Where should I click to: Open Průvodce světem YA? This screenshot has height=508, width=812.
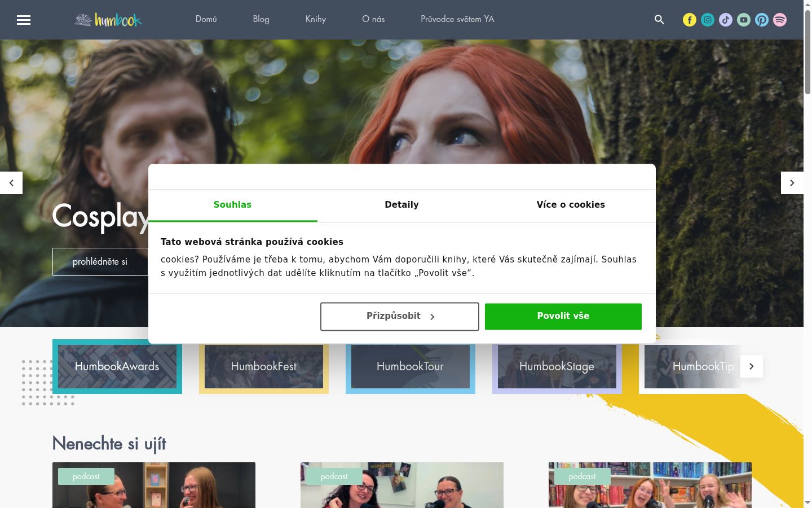click(x=457, y=19)
